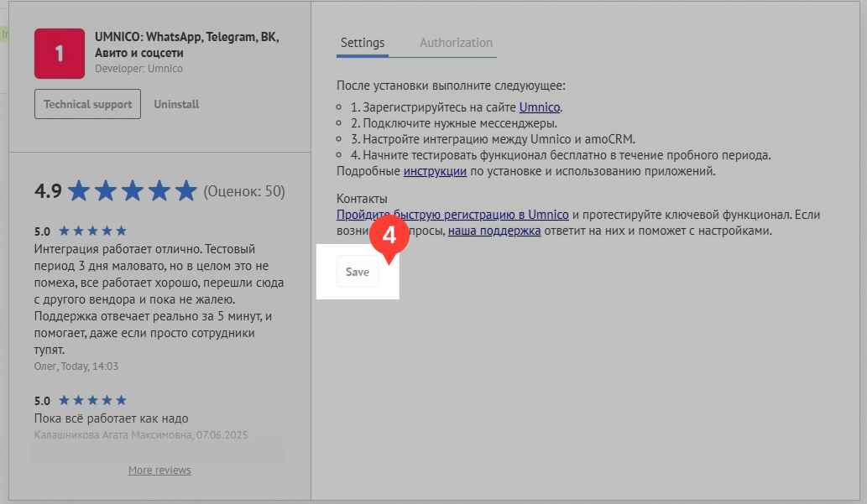Click the Uninstall option
The image size is (867, 504).
(x=176, y=104)
